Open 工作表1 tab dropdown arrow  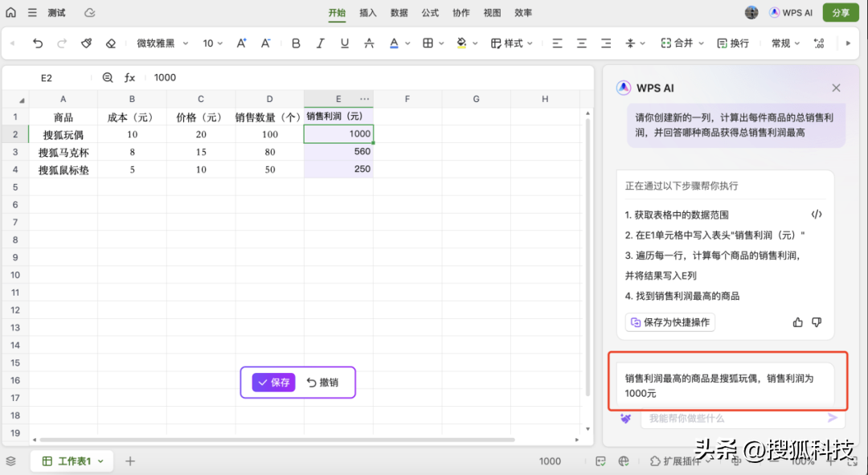(100, 461)
